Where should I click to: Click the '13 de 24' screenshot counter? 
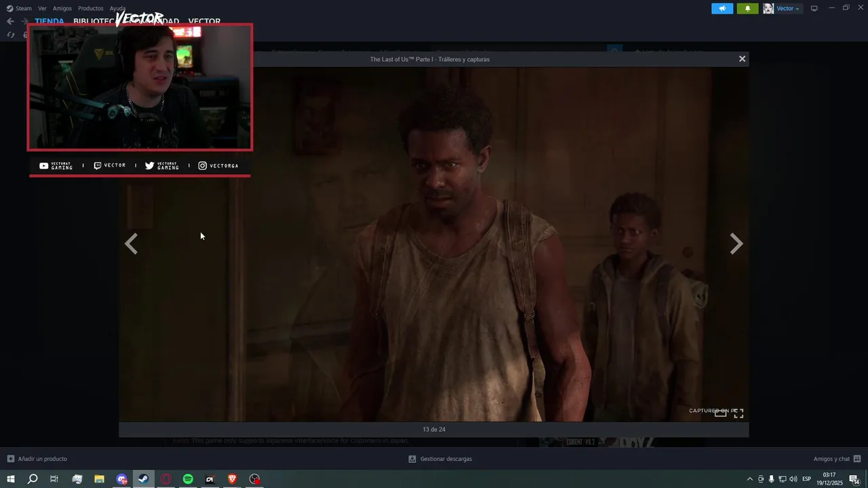(x=434, y=429)
